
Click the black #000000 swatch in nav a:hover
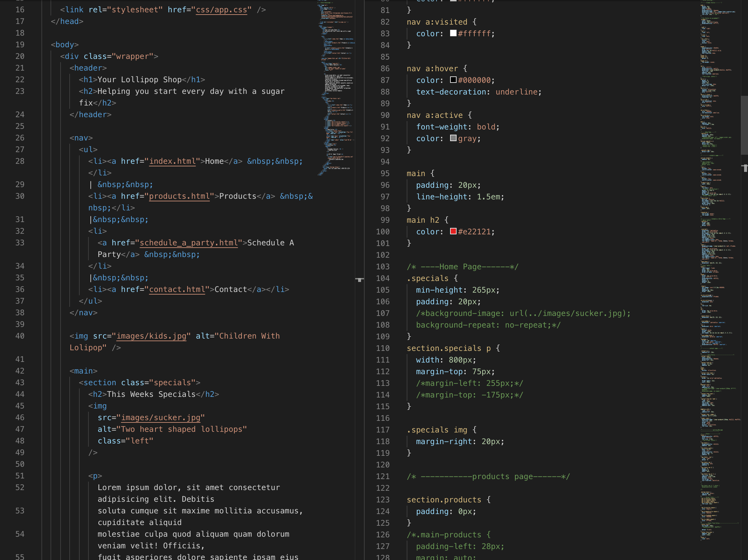453,80
